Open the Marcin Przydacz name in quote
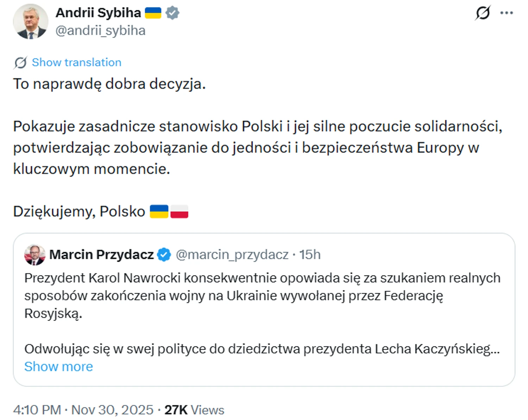Image resolution: width=528 pixels, height=420 pixels. click(x=101, y=254)
